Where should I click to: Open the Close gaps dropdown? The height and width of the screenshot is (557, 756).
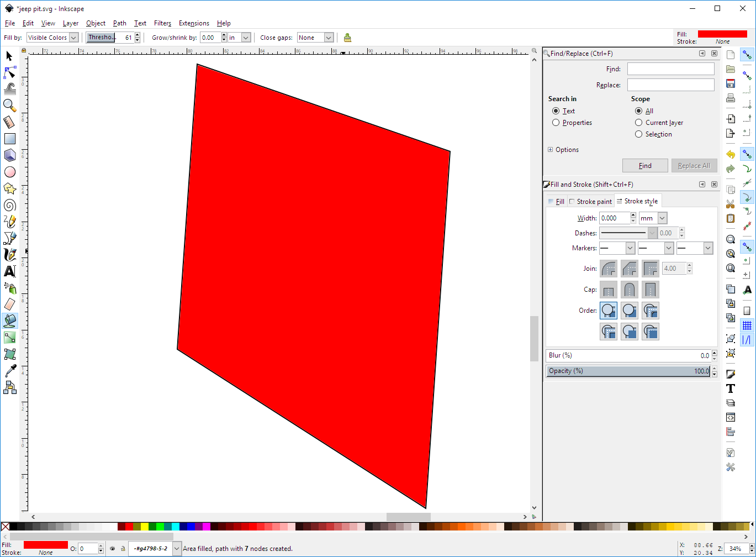[315, 38]
